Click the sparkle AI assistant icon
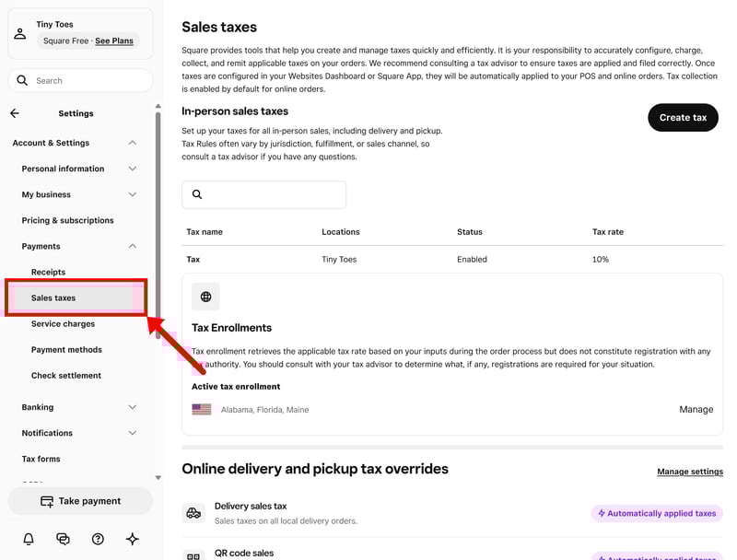The height and width of the screenshot is (560, 737). click(132, 539)
